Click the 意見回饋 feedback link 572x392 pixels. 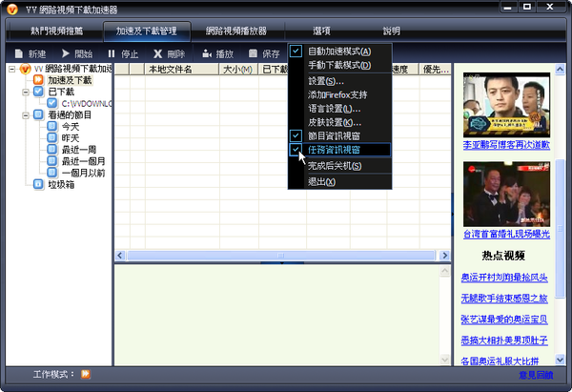(x=536, y=375)
